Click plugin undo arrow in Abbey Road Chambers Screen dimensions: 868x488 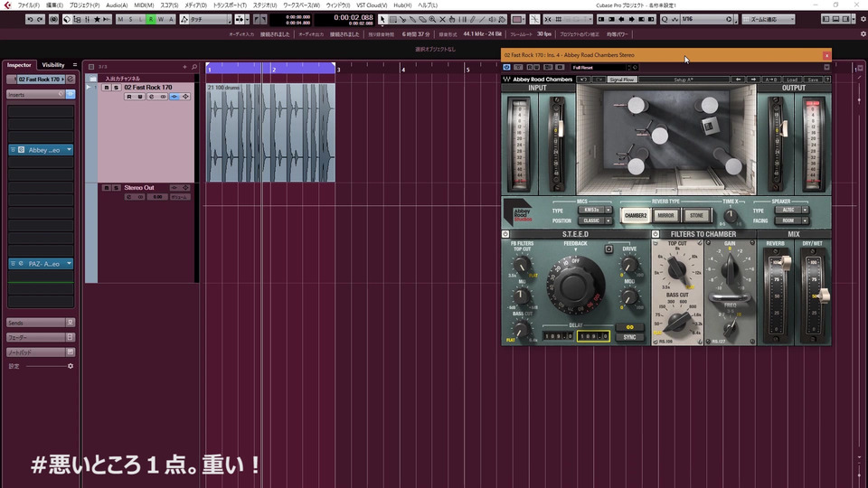(583, 80)
